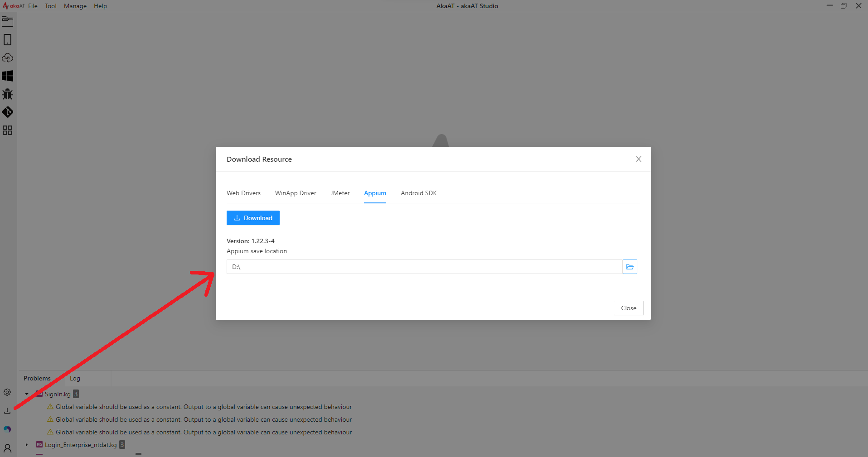
Task: Select the Login_Enterprise_ntdat.kg entry in Problems
Action: (x=81, y=445)
